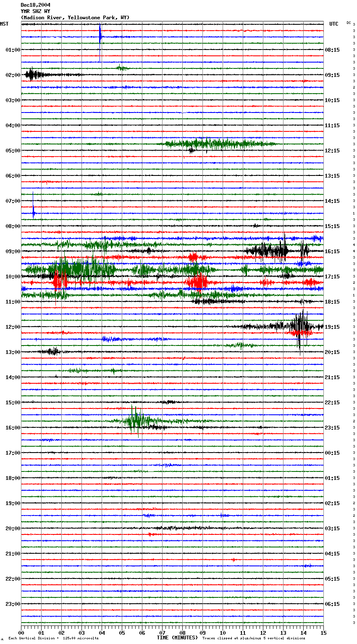357x644 pixels.
Task: Select the 03:00 MST row label
Action: click(x=13, y=100)
